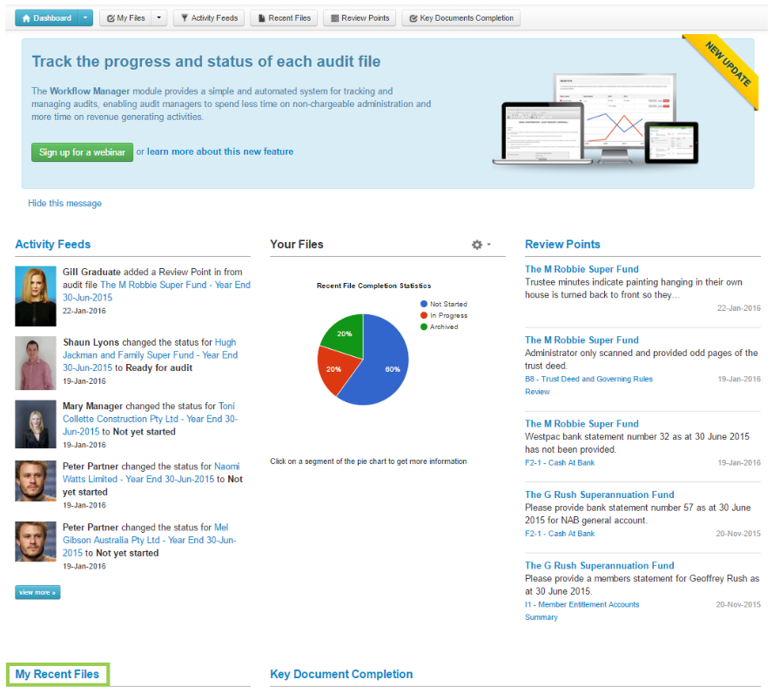Hide this message link
This screenshot has width=773, height=700.
(x=64, y=203)
